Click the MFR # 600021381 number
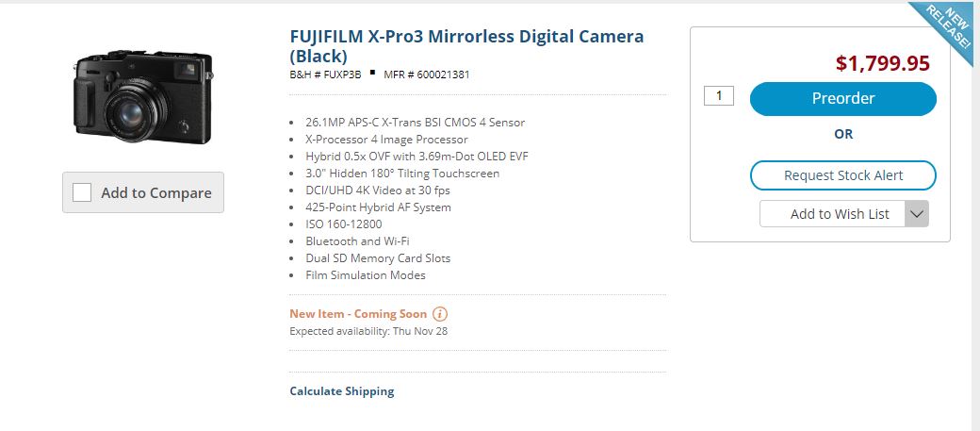This screenshot has height=431, width=980. (426, 75)
